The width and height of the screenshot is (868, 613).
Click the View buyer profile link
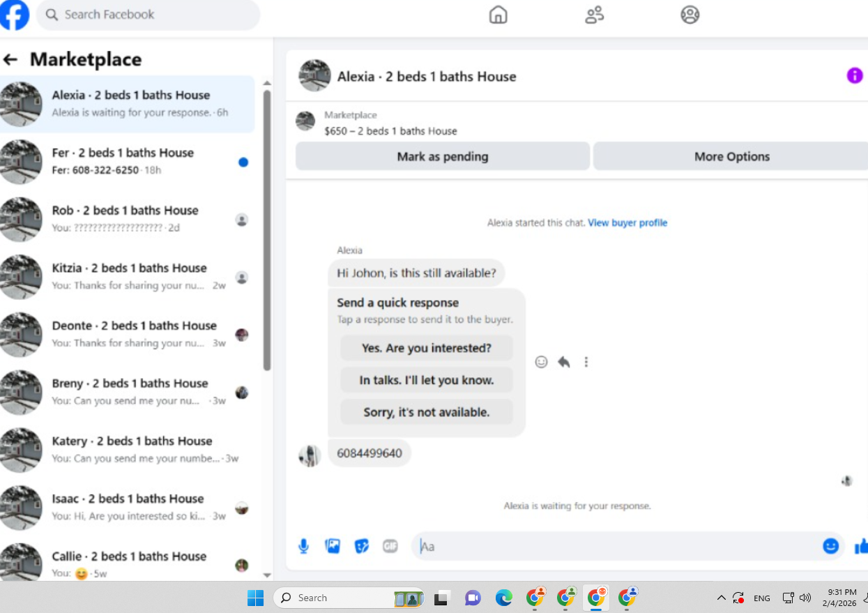(627, 223)
